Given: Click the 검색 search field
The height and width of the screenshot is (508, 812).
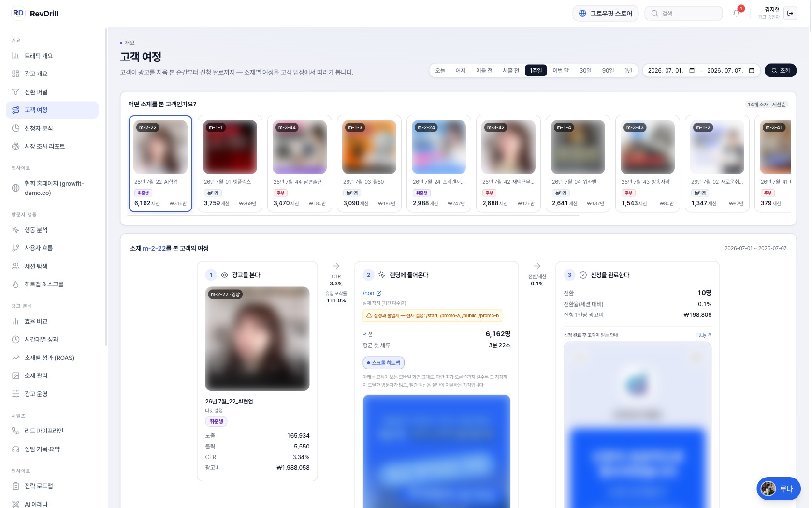Looking at the screenshot, I should [x=683, y=13].
